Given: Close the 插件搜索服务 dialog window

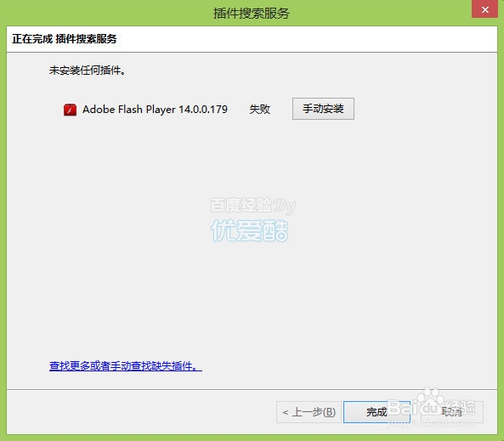Looking at the screenshot, I should [484, 9].
